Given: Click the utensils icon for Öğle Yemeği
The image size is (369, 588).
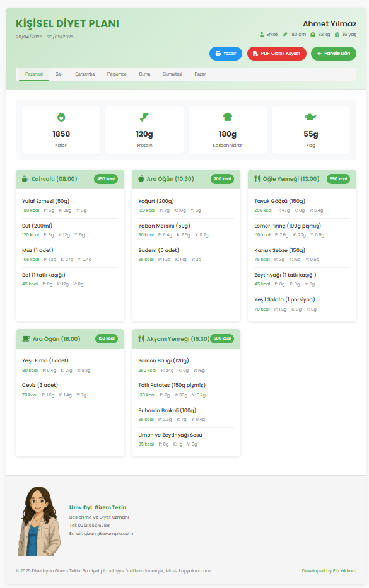Looking at the screenshot, I should [x=257, y=178].
